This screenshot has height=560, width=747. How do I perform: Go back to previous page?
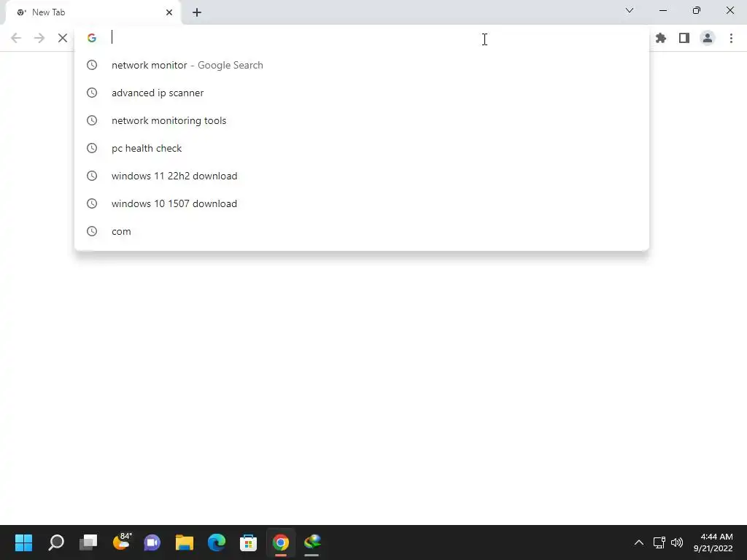tap(16, 38)
